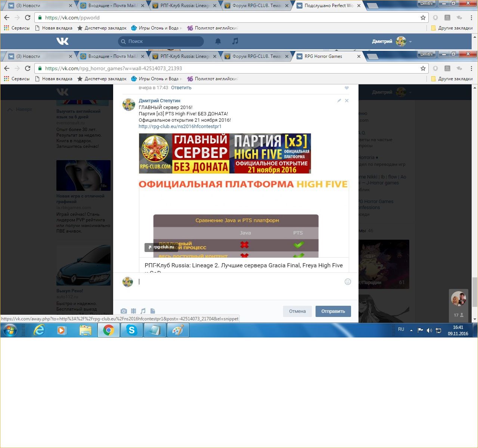
Task: Open Windows Media Player from the taskbar
Action: pyautogui.click(x=62, y=330)
